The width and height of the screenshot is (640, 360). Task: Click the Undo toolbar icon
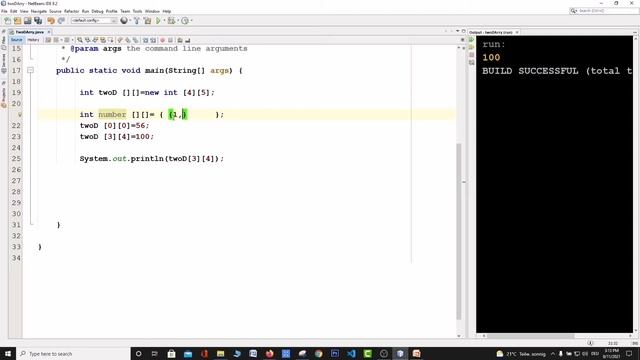(x=51, y=20)
